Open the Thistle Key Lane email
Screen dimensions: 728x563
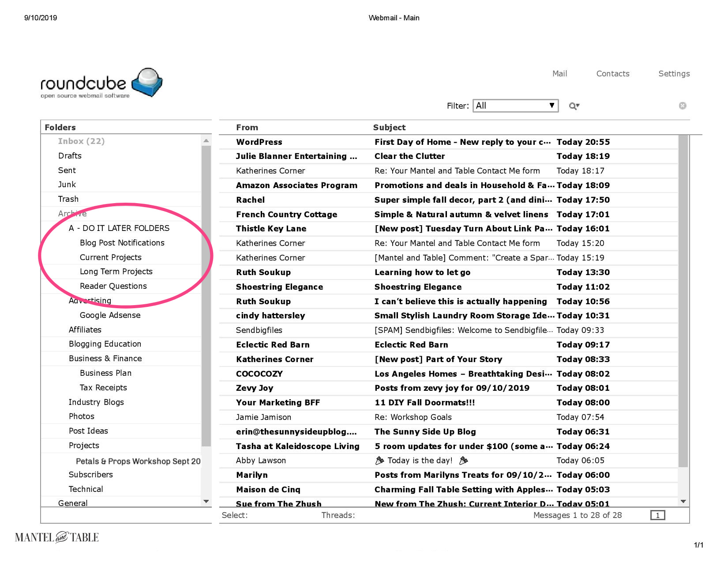pyautogui.click(x=448, y=229)
